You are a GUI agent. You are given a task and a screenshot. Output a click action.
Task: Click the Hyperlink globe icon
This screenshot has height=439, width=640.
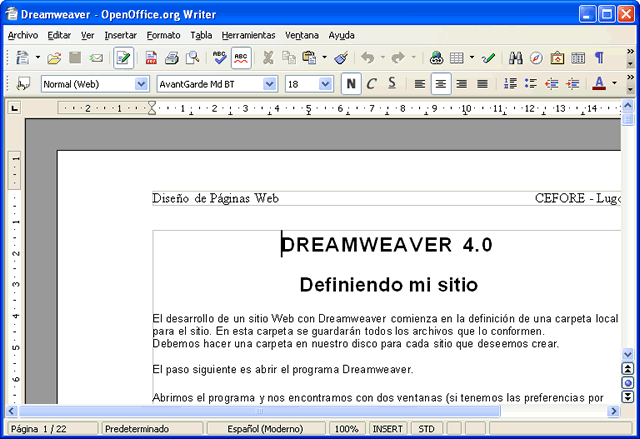coord(436,58)
